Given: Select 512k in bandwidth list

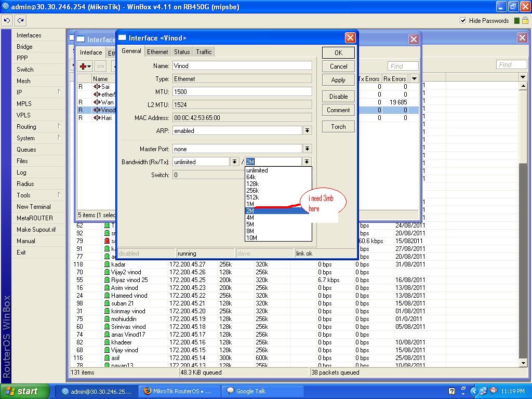Looking at the screenshot, I should (278, 197).
